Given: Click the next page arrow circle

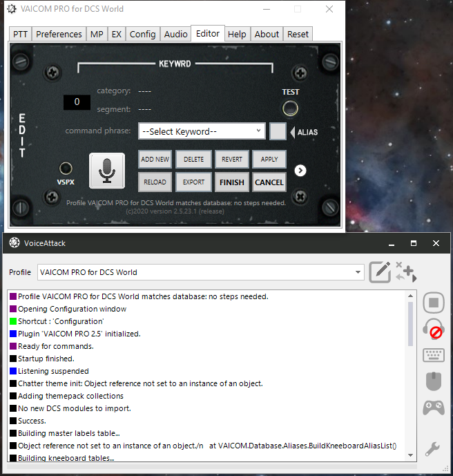Looking at the screenshot, I should point(300,171).
